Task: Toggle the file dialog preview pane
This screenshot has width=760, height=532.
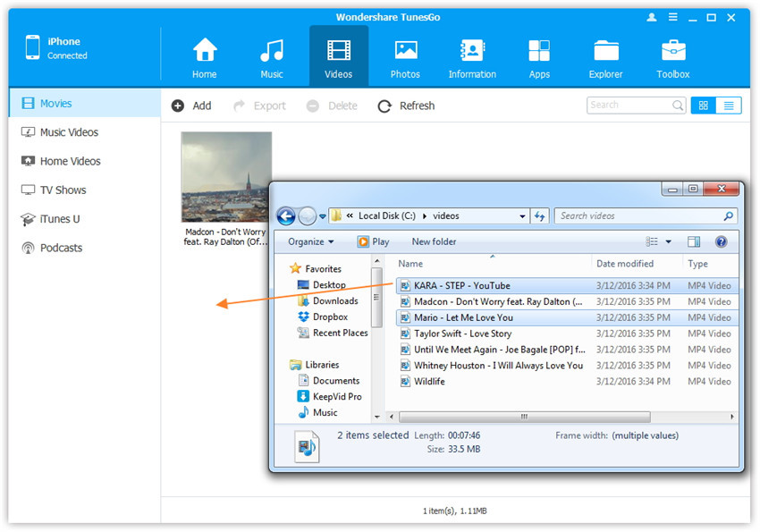Action: tap(694, 241)
